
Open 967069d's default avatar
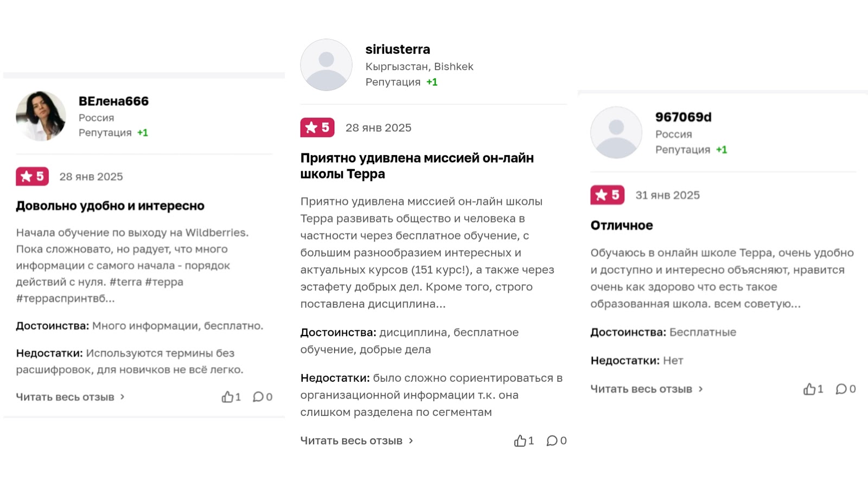[x=616, y=132]
